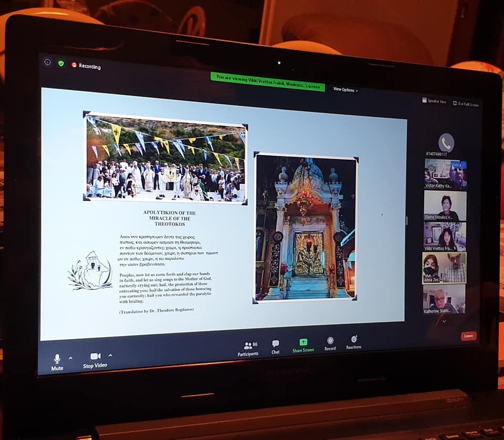This screenshot has height=440, width=504.
Task: Leave the meeting with red button
Action: [x=468, y=336]
